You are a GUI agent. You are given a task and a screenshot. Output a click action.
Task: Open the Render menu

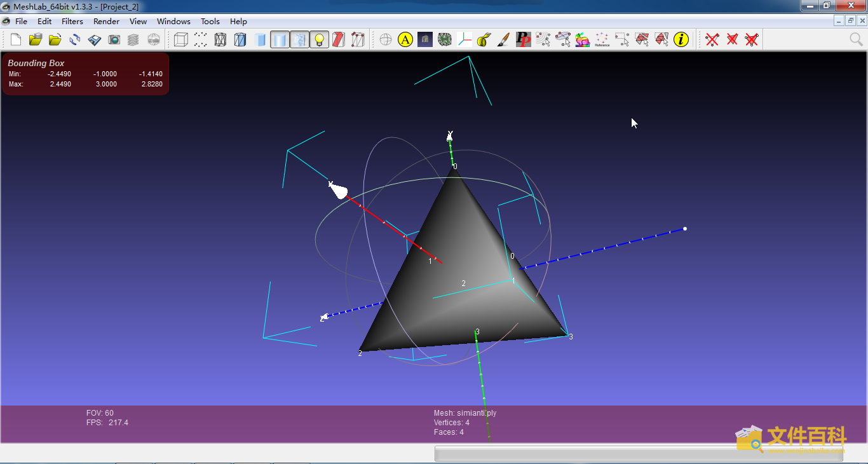coord(106,21)
